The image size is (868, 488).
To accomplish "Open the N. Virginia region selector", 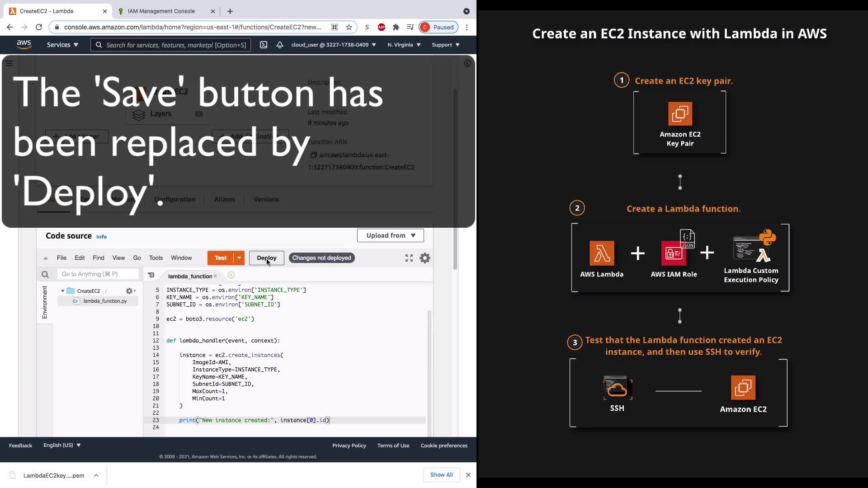I will pos(404,45).
